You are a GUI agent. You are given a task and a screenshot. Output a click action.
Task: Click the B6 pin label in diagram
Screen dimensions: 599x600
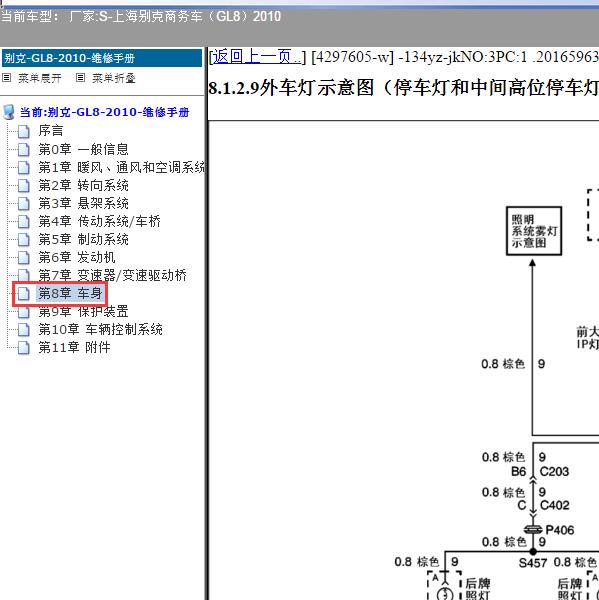click(518, 471)
